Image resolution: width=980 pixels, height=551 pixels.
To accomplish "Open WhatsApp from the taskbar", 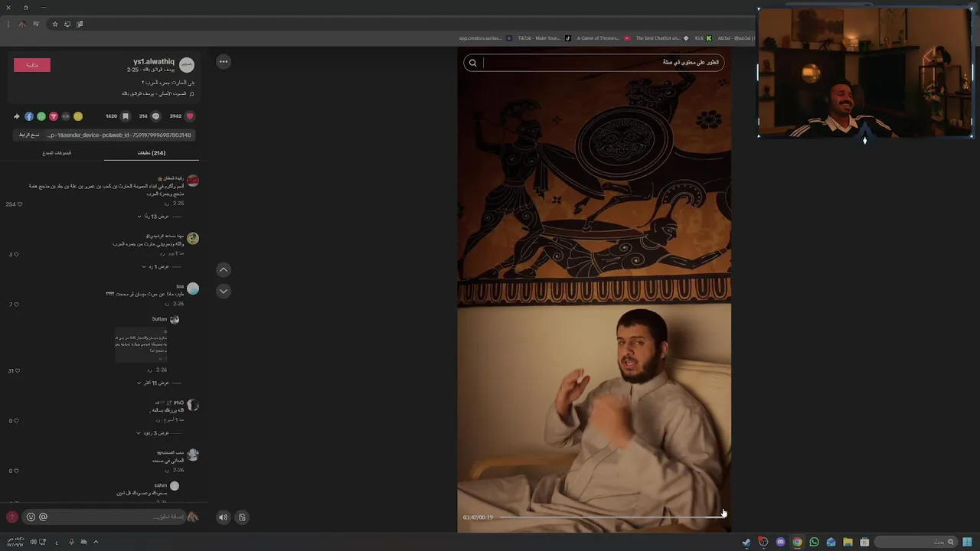I will click(x=814, y=542).
